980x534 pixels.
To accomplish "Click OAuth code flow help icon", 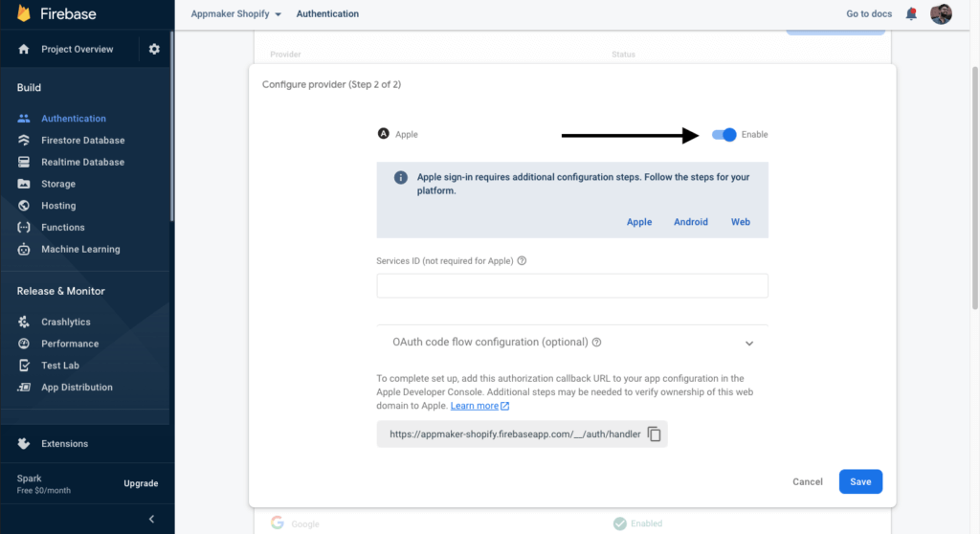I will click(597, 342).
